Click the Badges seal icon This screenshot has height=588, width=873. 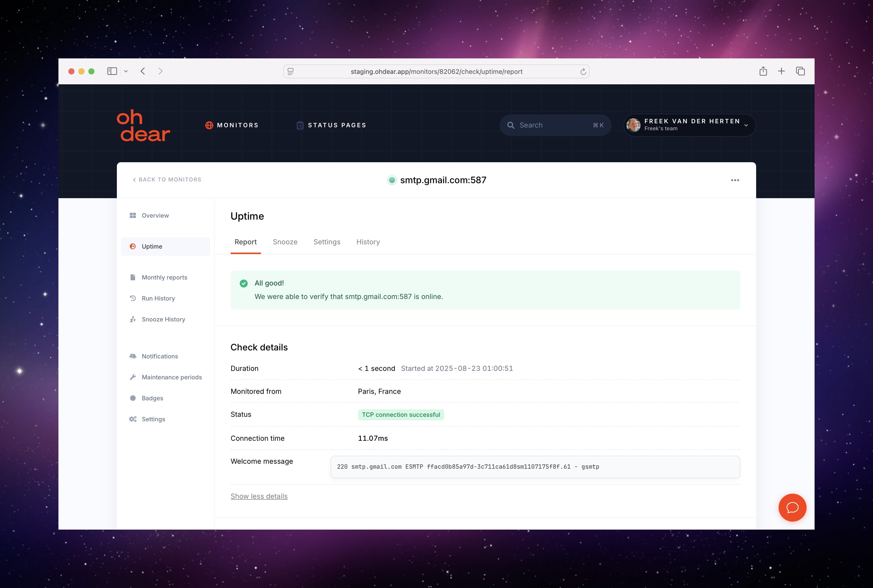click(133, 398)
